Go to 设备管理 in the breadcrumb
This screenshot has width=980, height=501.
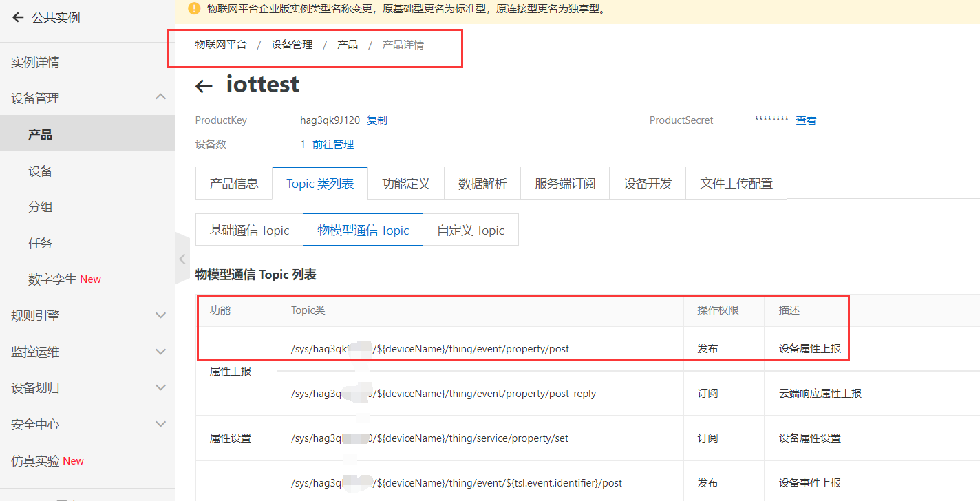coord(292,45)
